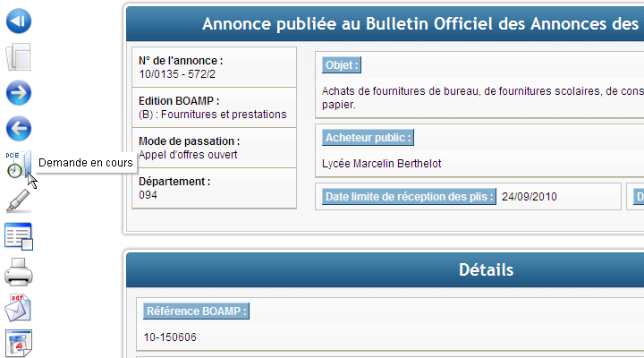Click the Acheteur public label
Viewport: 644px width, 358px height.
tap(368, 137)
